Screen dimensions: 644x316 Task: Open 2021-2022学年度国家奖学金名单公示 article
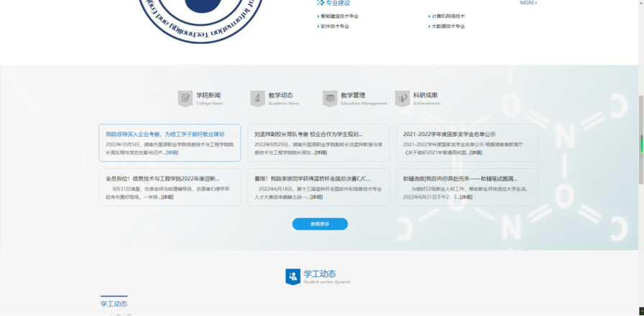(449, 134)
